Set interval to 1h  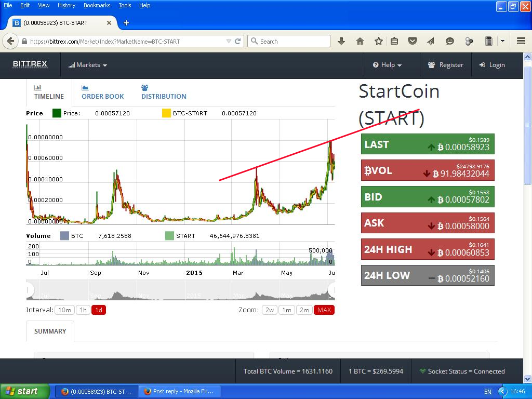83,310
